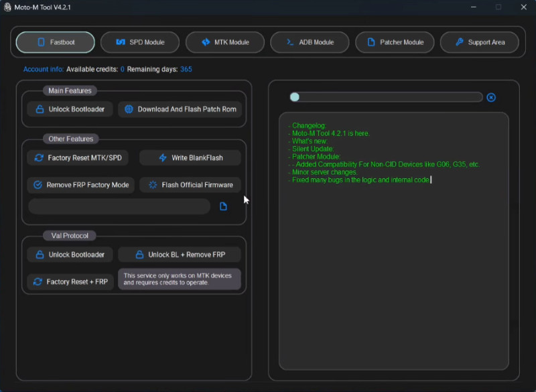This screenshot has width=536, height=392.
Task: Click the checkmark circle icon on Remove FRP
Action: click(38, 185)
